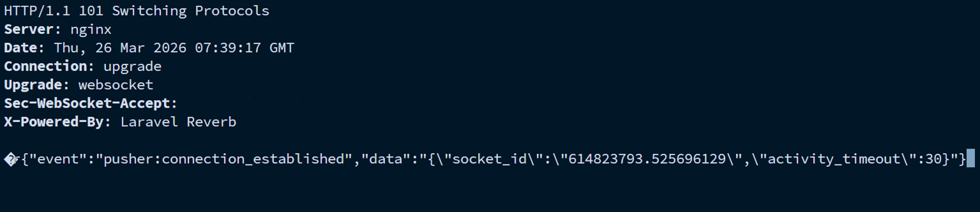Click the websocket value text

tap(115, 85)
